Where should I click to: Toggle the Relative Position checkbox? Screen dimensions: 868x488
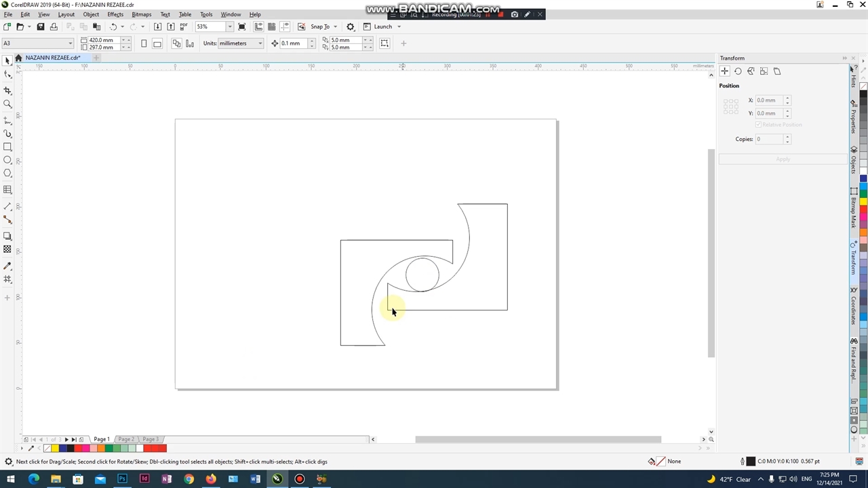click(x=758, y=125)
